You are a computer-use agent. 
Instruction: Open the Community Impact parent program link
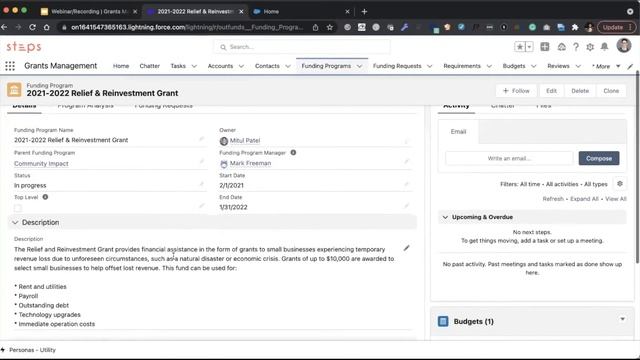click(41, 164)
